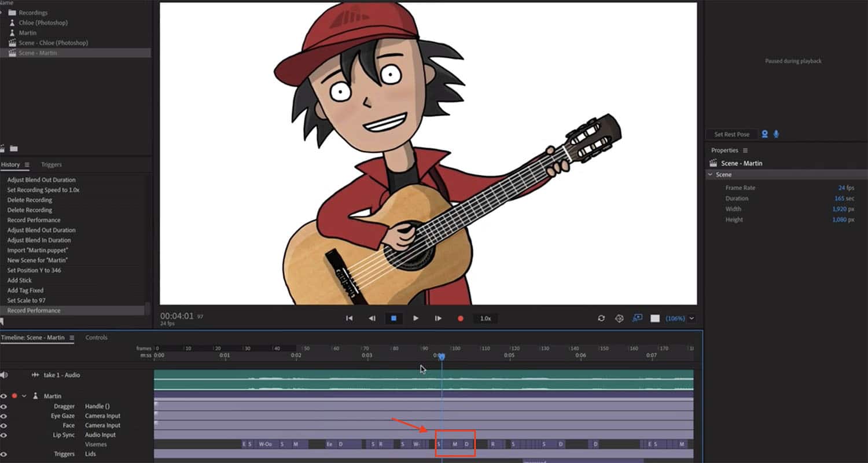
Task: Jump to the start of the scene
Action: pyautogui.click(x=349, y=318)
